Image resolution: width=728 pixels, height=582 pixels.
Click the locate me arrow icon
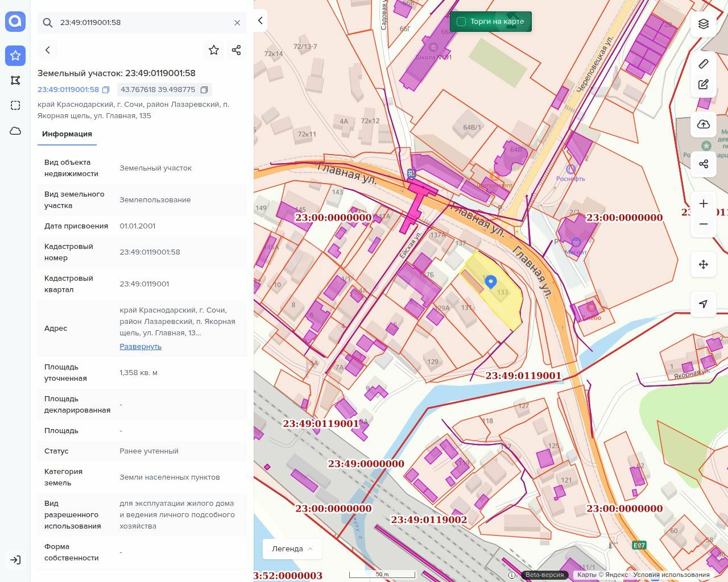click(704, 304)
